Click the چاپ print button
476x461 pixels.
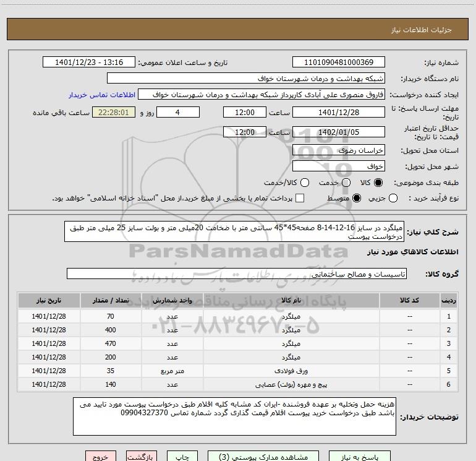pos(182,457)
